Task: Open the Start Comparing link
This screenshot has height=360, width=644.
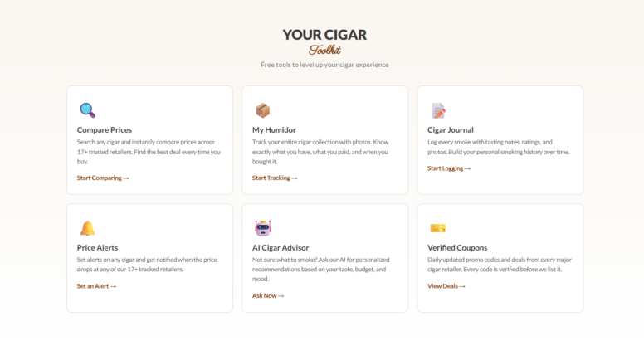Action: [103, 178]
